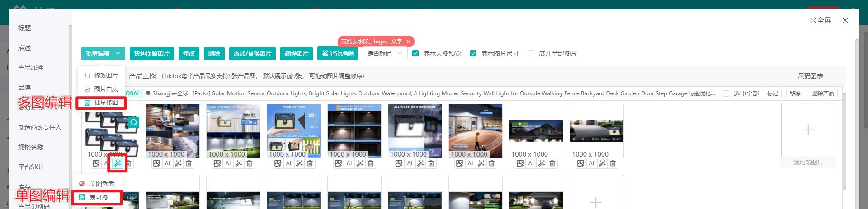
Task: Select 批量修图 menu entry
Action: [101, 102]
